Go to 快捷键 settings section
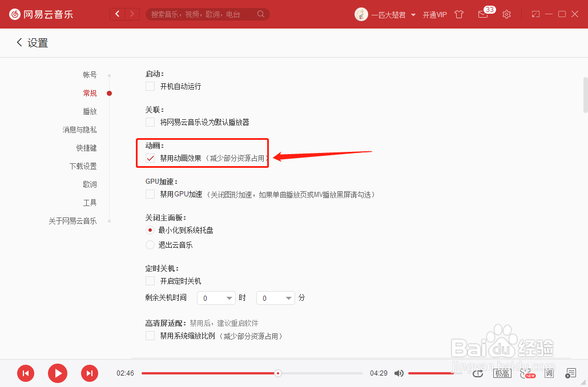Image resolution: width=588 pixels, height=387 pixels. click(x=87, y=148)
